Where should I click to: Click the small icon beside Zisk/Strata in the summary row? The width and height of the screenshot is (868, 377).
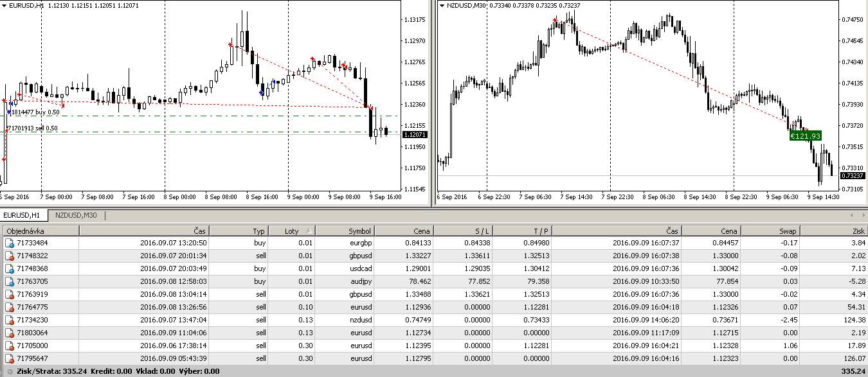pos(9,371)
